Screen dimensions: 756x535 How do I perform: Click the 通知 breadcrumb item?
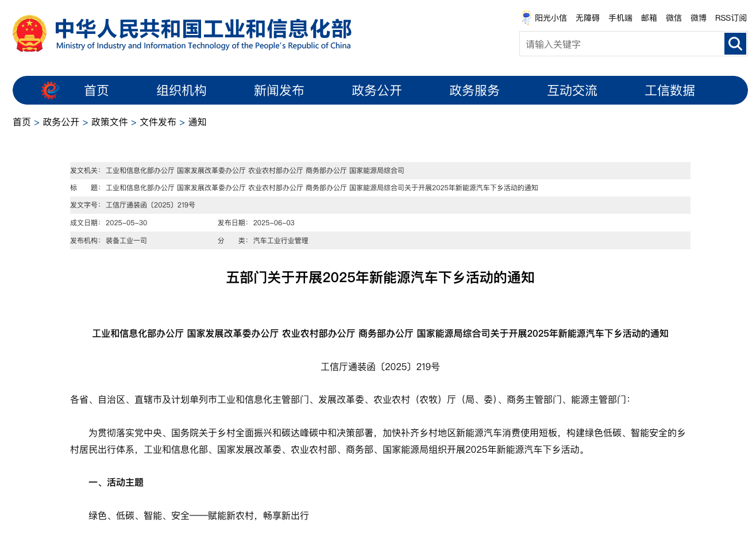[197, 122]
